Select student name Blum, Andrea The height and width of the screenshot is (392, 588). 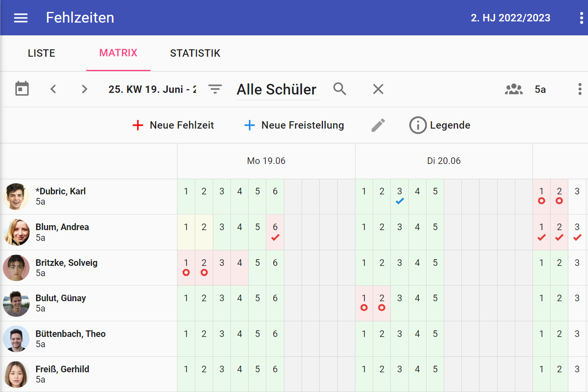point(62,227)
